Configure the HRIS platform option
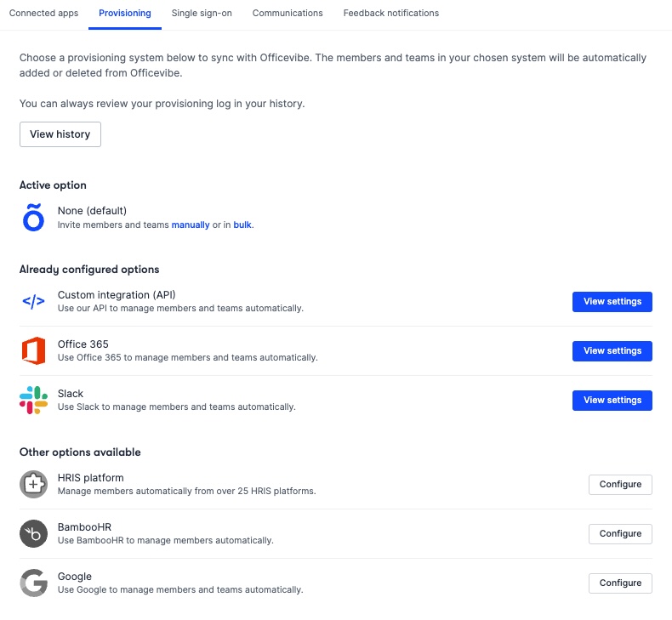672x620 pixels. pyautogui.click(x=620, y=484)
